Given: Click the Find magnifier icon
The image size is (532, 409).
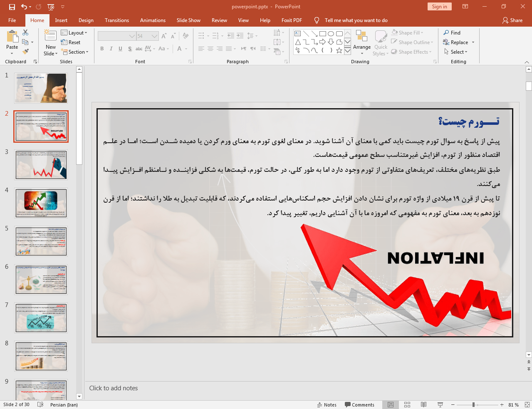Looking at the screenshot, I should coord(446,32).
